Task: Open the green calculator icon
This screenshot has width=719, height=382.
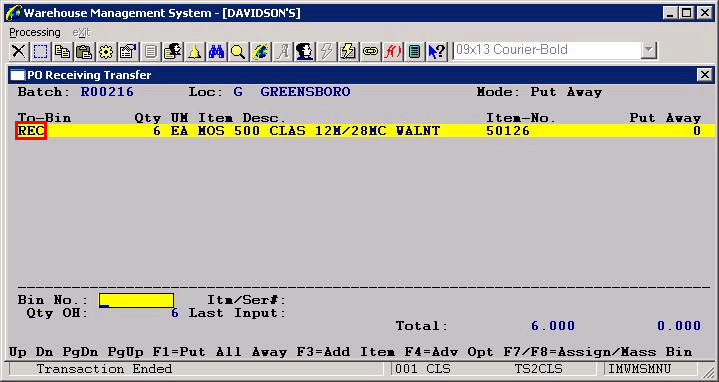Action: point(415,51)
